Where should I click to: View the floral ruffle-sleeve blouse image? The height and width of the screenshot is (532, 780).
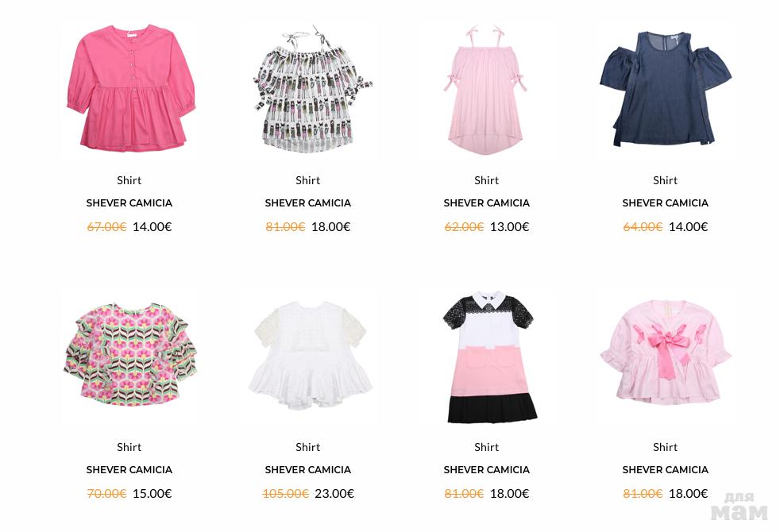pyautogui.click(x=129, y=355)
